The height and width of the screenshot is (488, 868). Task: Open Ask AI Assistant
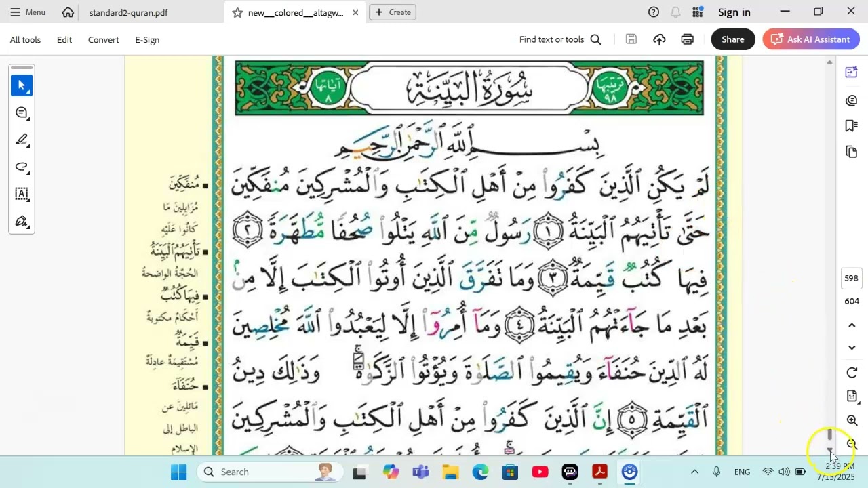tap(811, 39)
